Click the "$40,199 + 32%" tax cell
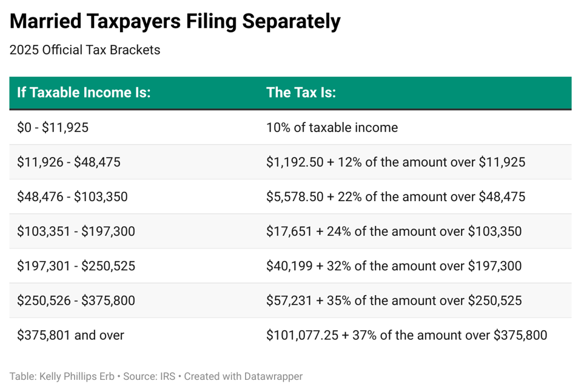Image resolution: width=581 pixels, height=392 pixels. [394, 266]
